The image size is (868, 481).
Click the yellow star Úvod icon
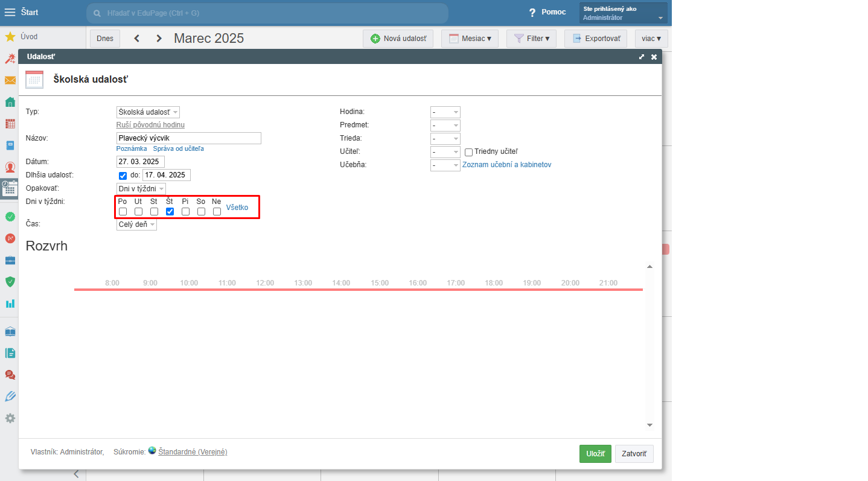(x=10, y=37)
